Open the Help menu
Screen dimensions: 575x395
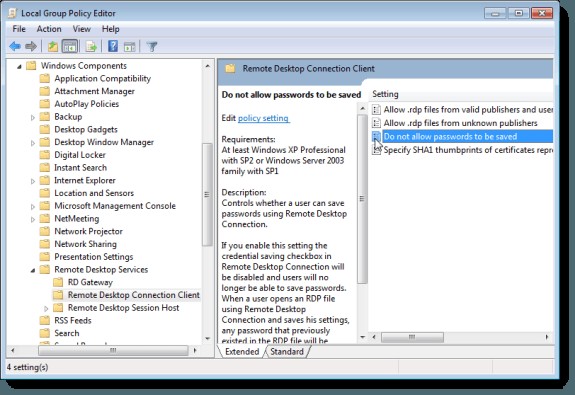tap(110, 29)
